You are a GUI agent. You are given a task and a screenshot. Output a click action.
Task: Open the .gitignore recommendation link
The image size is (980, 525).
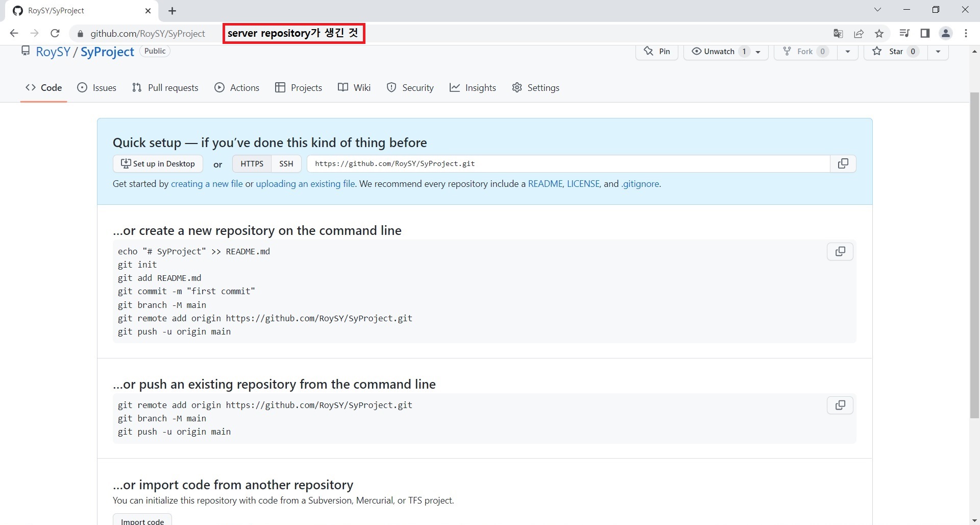pyautogui.click(x=640, y=184)
